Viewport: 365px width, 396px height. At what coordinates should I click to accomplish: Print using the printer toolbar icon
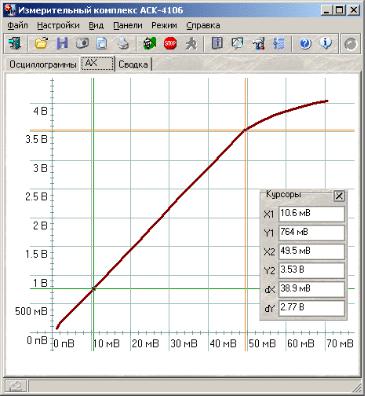[123, 44]
